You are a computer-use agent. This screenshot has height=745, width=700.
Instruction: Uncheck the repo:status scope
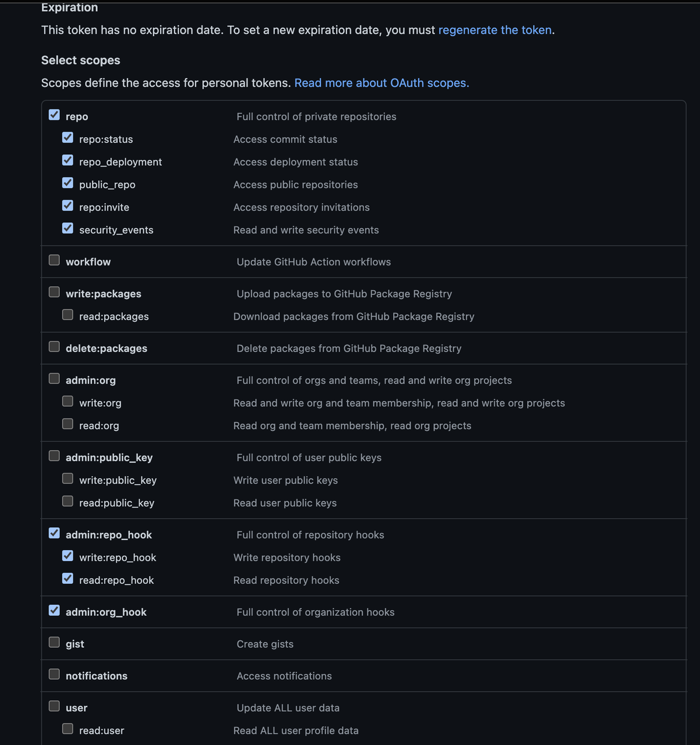(x=68, y=138)
